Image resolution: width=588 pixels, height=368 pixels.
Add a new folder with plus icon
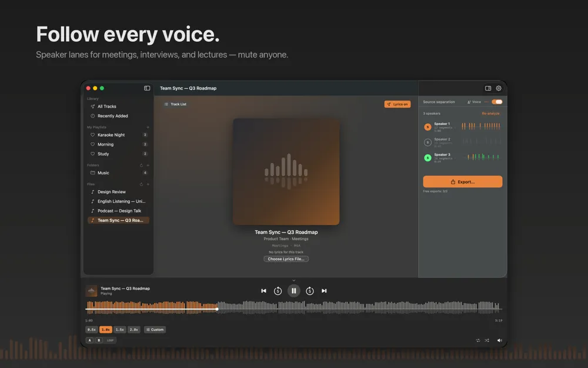click(x=148, y=165)
